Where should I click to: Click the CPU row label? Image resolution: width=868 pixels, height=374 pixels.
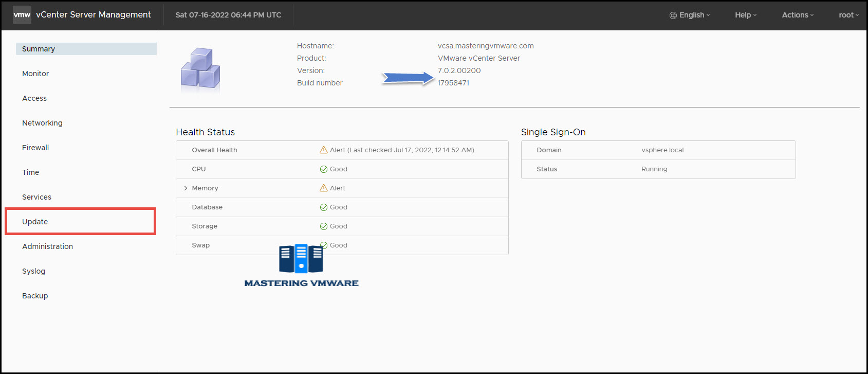click(199, 169)
